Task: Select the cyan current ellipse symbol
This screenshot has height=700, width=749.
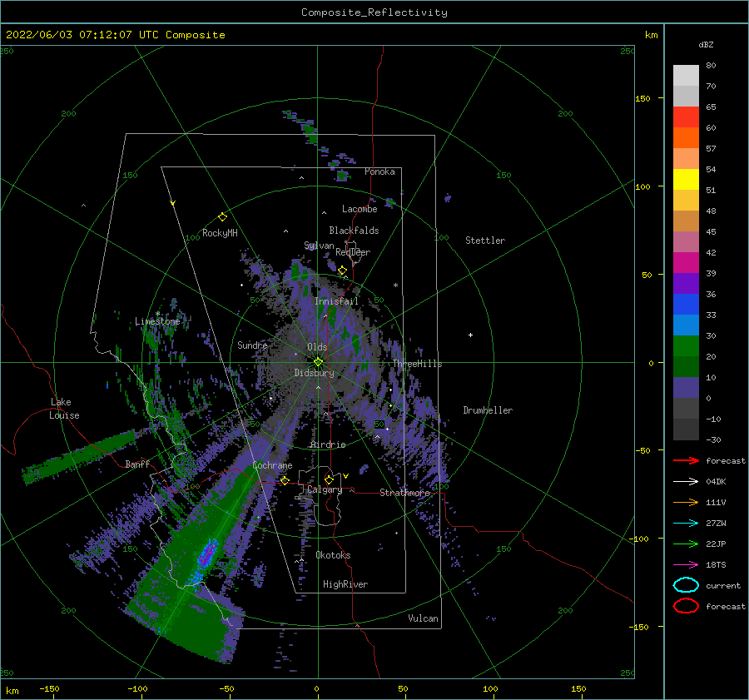Action: pyautogui.click(x=686, y=585)
